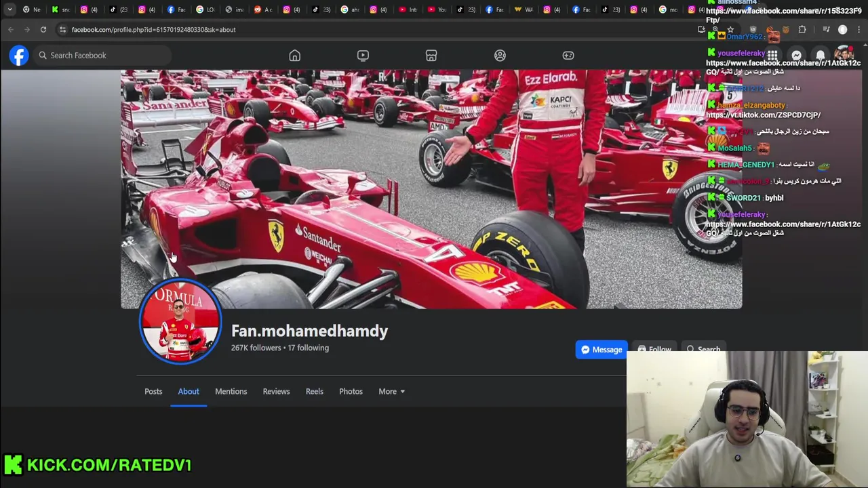Open the Facebook Gaming icon

568,56
